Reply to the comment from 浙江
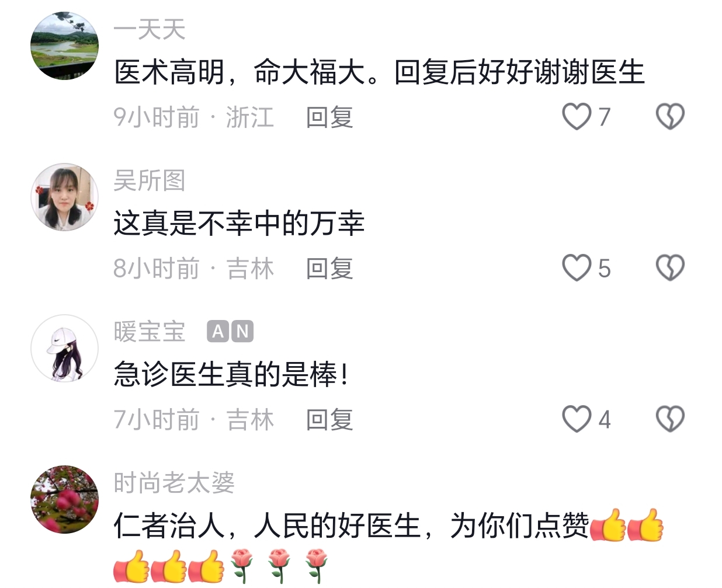722x588 pixels. point(329,117)
